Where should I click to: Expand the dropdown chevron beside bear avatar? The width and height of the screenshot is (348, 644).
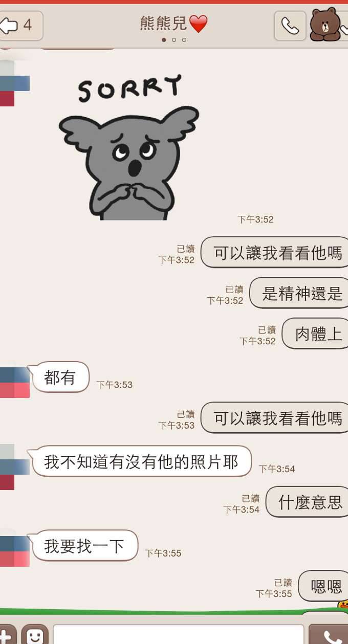coord(344,26)
